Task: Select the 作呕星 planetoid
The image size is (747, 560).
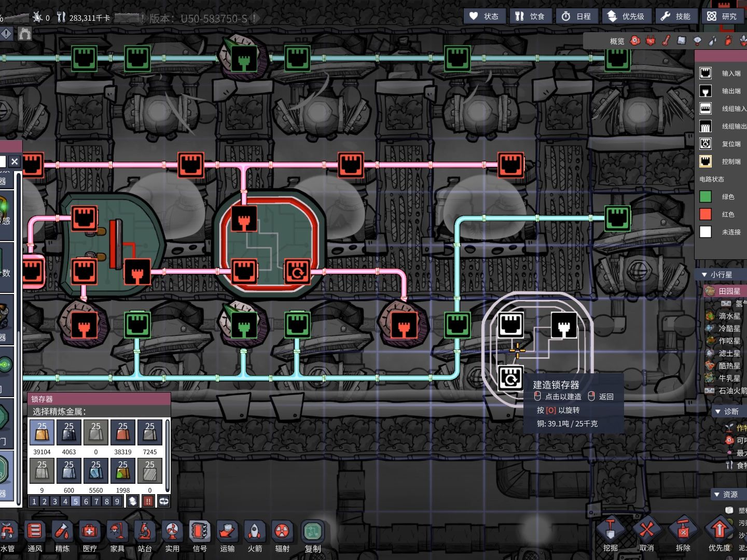Action: pyautogui.click(x=725, y=341)
